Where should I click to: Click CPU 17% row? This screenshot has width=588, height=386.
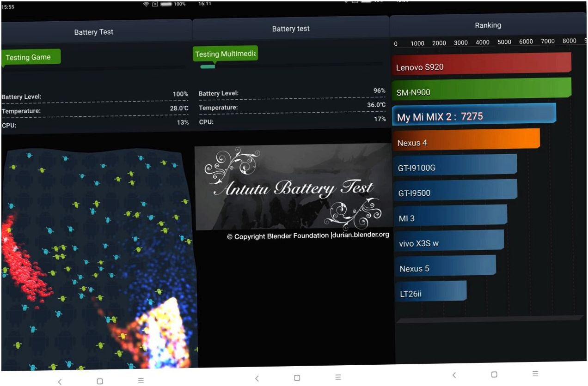292,120
